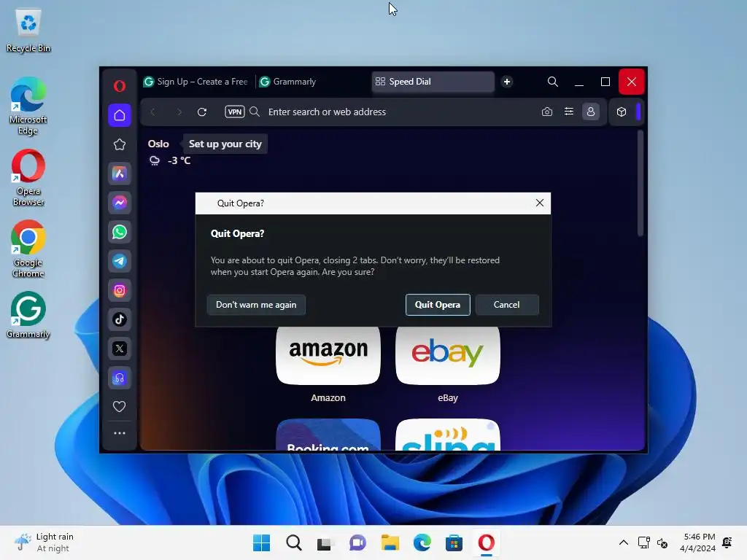747x560 pixels.
Task: Open the Booking.com speed dial tile
Action: point(328,435)
